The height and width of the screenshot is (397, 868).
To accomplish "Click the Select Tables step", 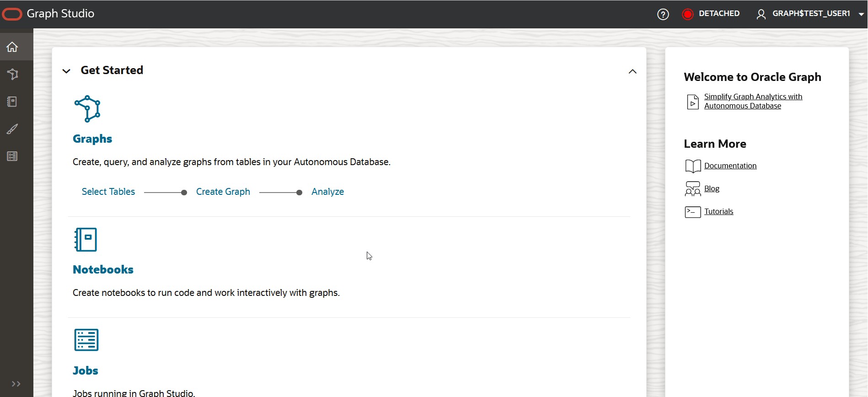I will [x=108, y=192].
